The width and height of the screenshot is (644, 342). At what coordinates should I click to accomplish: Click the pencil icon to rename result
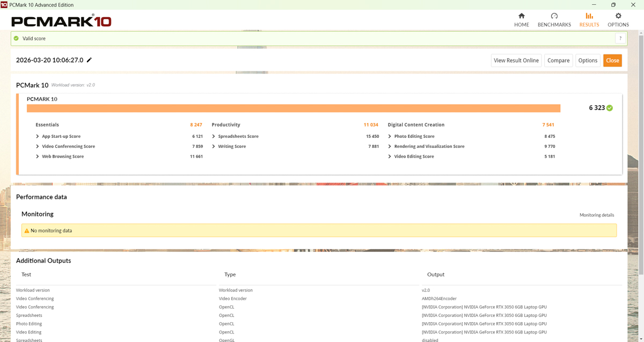point(89,60)
